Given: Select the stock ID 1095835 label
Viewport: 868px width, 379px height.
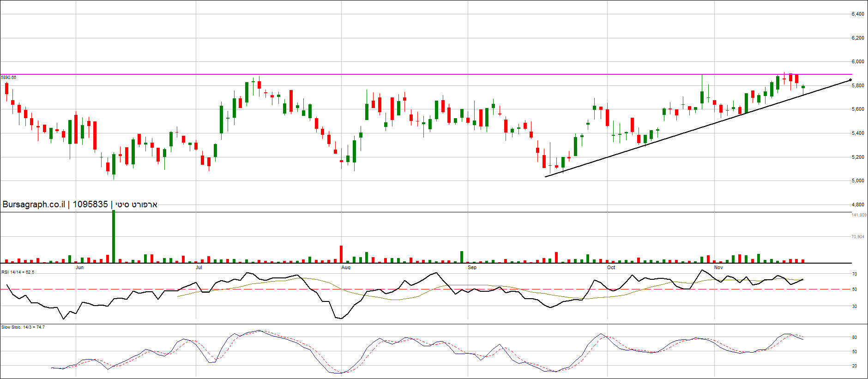Looking at the screenshot, I should coord(90,205).
